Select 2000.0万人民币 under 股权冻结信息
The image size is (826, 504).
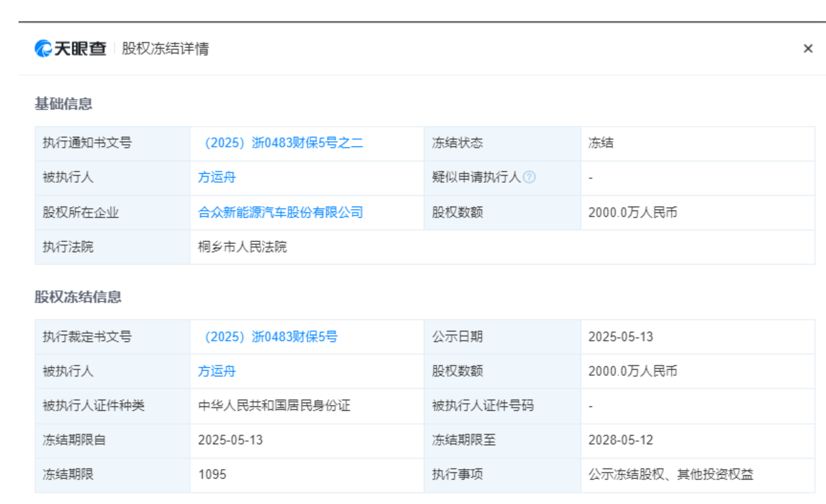point(633,371)
